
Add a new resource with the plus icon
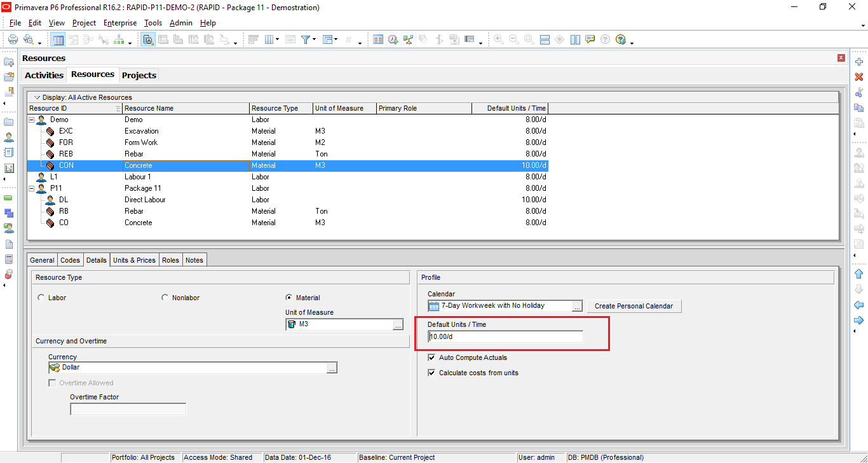pyautogui.click(x=858, y=62)
